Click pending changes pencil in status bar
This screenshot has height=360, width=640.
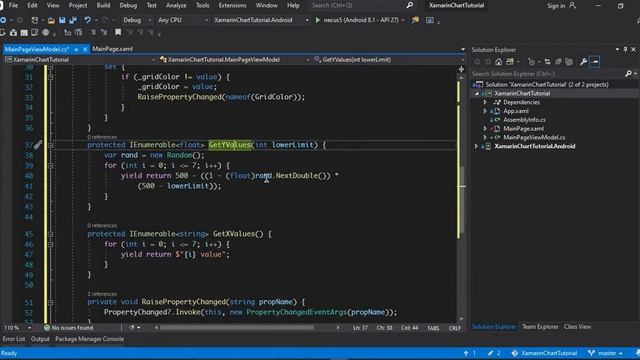pyautogui.click(x=490, y=353)
